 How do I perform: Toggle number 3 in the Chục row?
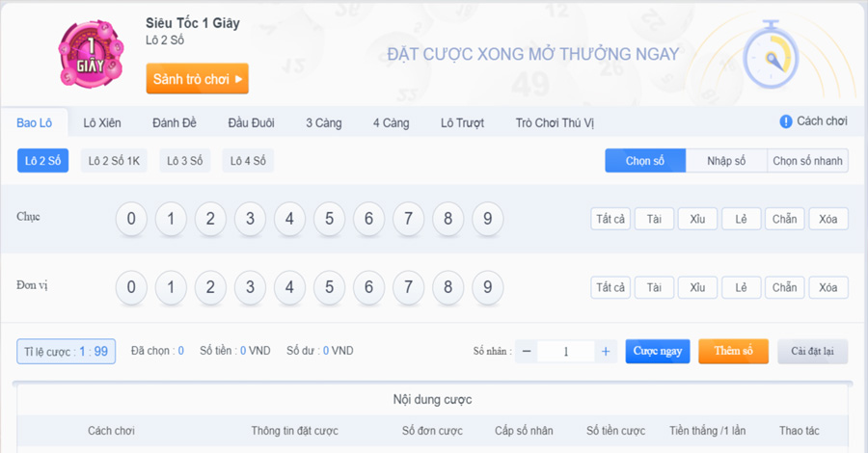coord(250,219)
